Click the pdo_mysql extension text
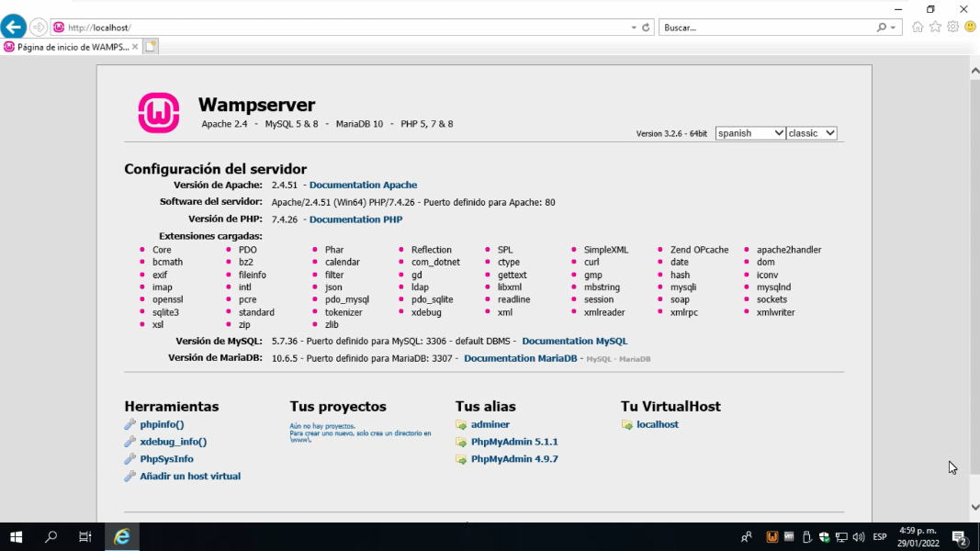 point(347,300)
